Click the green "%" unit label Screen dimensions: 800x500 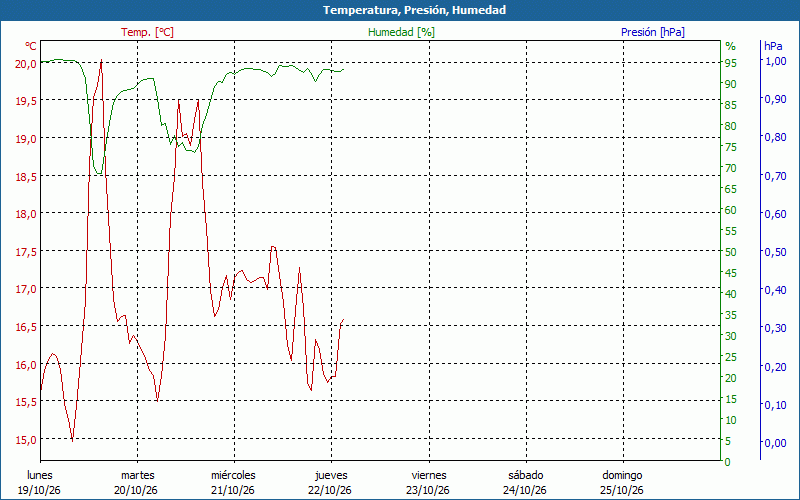point(731,46)
